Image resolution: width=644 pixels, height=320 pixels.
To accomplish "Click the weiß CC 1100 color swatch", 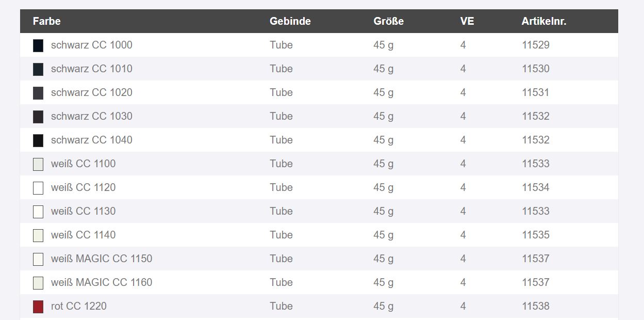I will 38,164.
